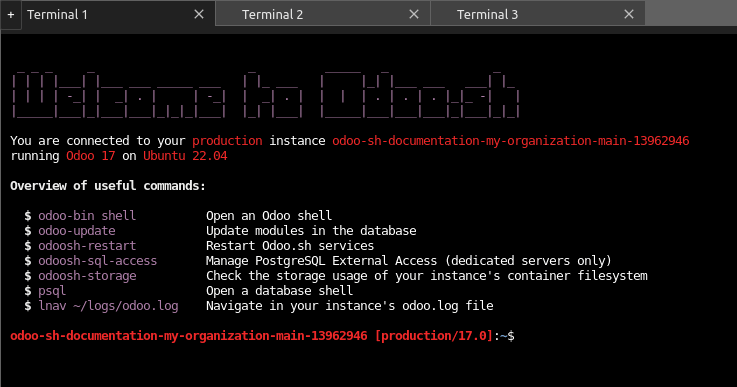This screenshot has height=387, width=737.
Task: Click the red production instance name
Action: tap(510, 141)
